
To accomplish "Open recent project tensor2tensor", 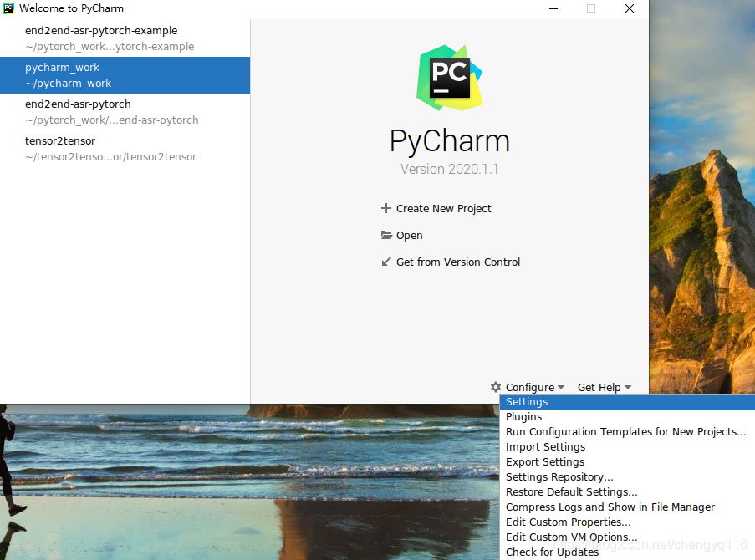I will [x=125, y=149].
